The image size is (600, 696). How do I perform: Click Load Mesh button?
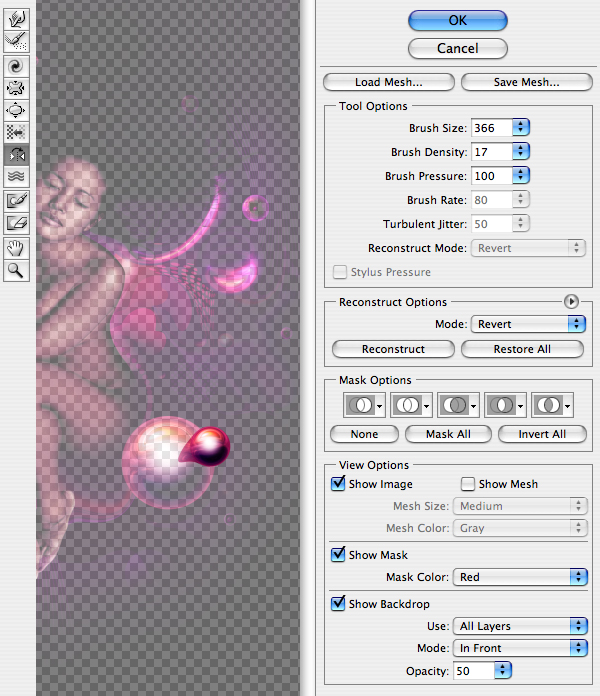click(389, 82)
